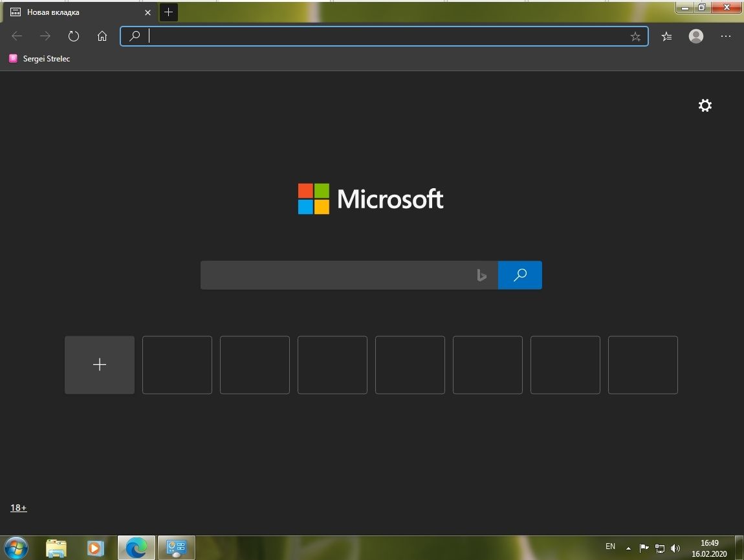This screenshot has height=560, width=744.
Task: Open a new tab with plus button
Action: coord(168,12)
